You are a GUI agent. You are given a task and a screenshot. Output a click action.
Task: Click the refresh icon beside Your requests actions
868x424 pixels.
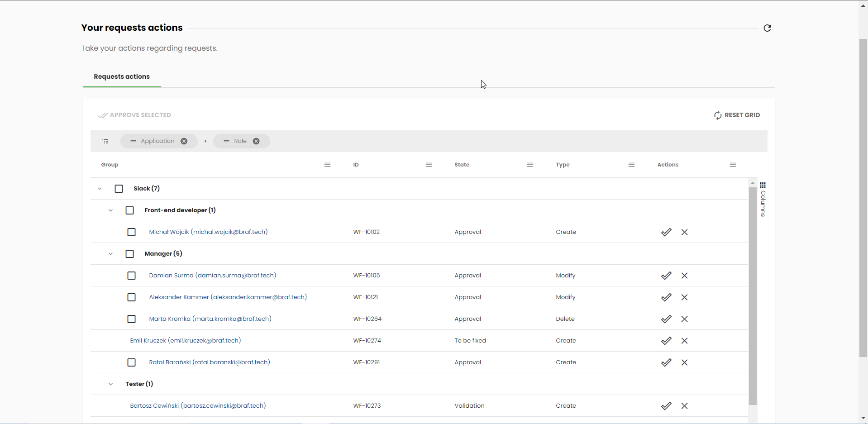pos(767,28)
